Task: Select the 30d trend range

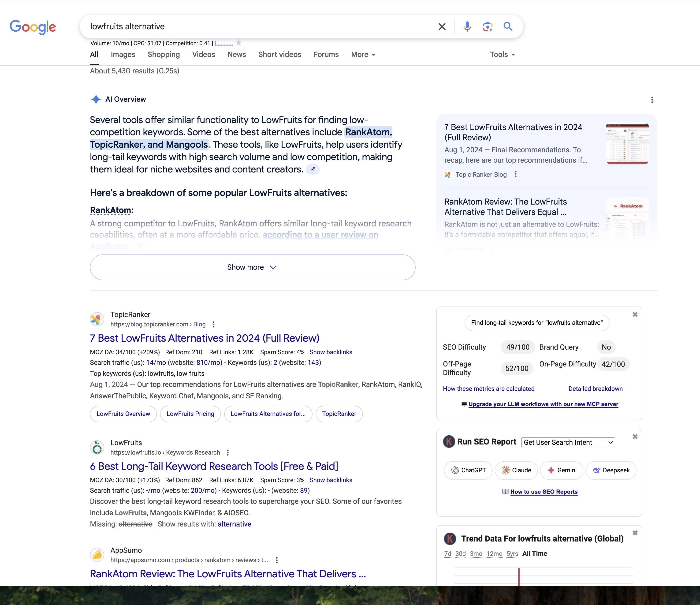Action: 461,554
